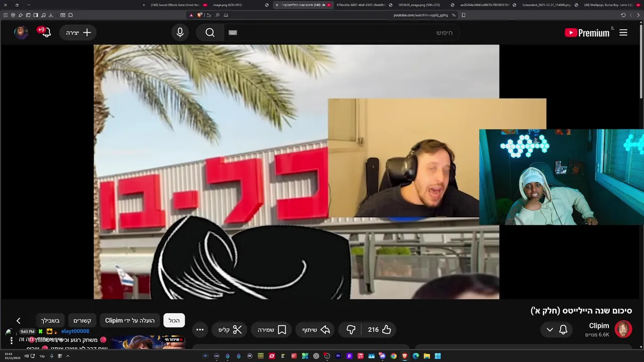Open Microsoft Edge from the taskbar
The height and width of the screenshot is (362, 644).
tap(416, 356)
